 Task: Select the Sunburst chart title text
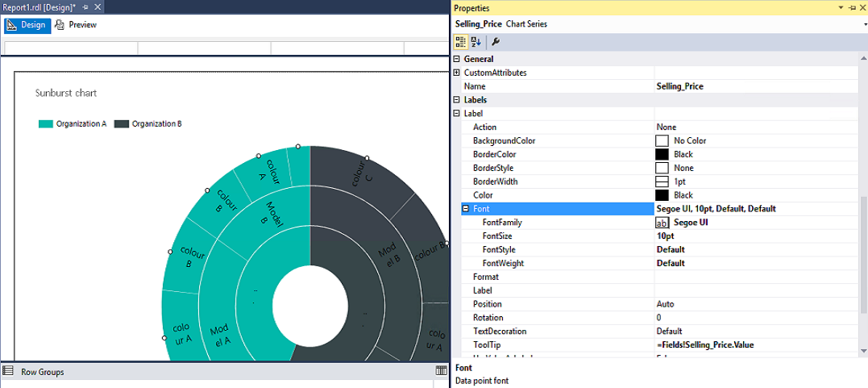point(66,94)
